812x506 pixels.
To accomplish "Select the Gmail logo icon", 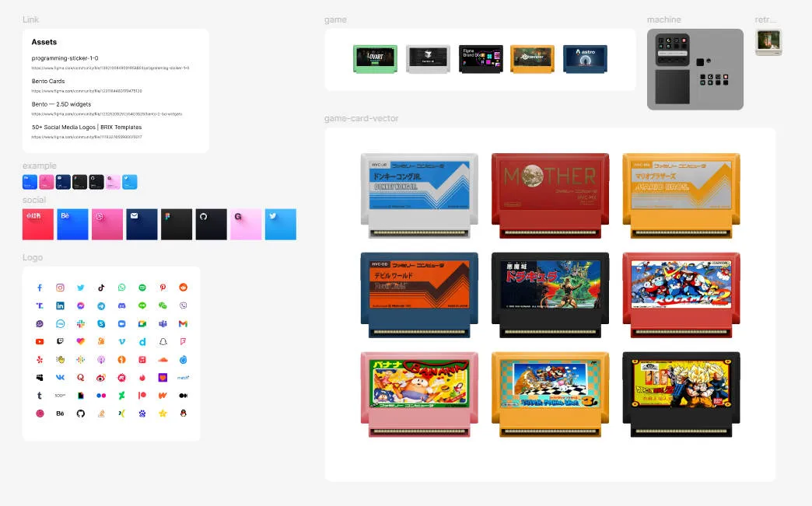I will (184, 323).
